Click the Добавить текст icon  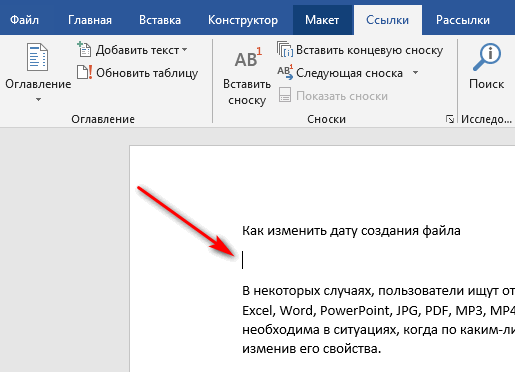click(x=84, y=49)
